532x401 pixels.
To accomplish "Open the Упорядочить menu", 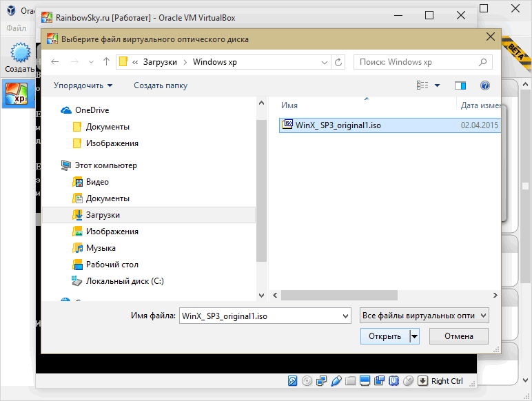I will coord(83,85).
